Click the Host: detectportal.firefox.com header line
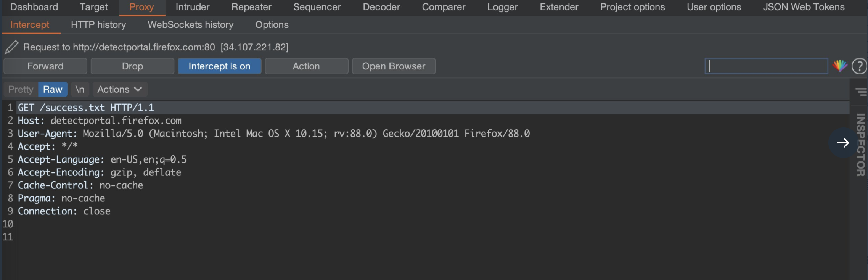This screenshot has width=868, height=280. pos(100,121)
